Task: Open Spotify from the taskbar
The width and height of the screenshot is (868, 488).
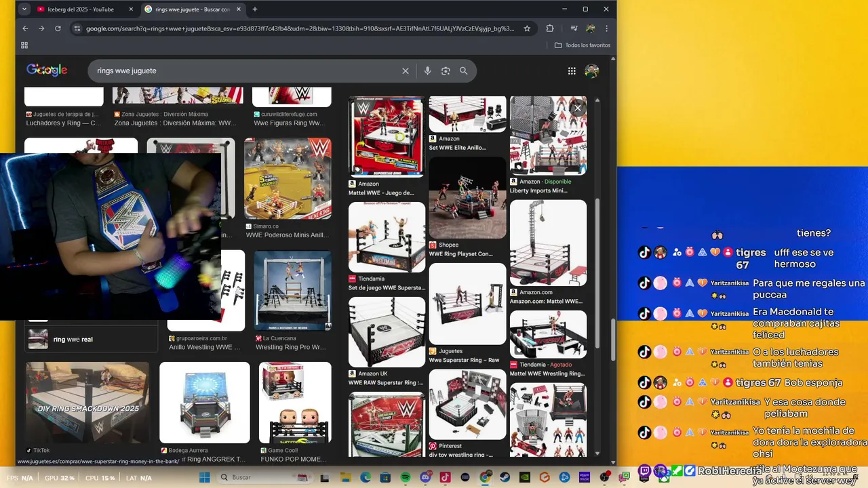Action: click(x=405, y=477)
